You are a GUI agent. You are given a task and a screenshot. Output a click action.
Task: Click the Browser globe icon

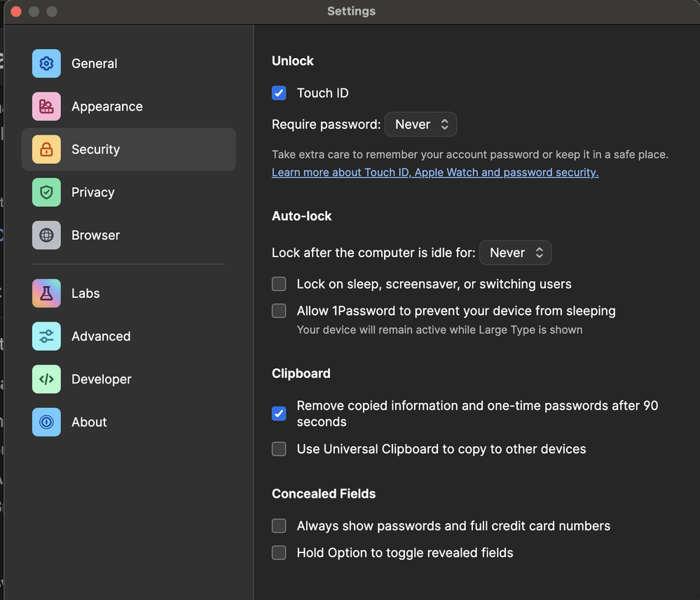(x=46, y=236)
